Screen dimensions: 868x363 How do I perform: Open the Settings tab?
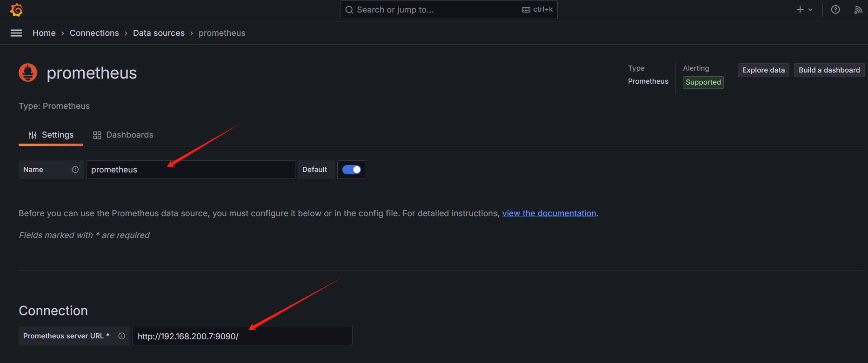(x=51, y=135)
